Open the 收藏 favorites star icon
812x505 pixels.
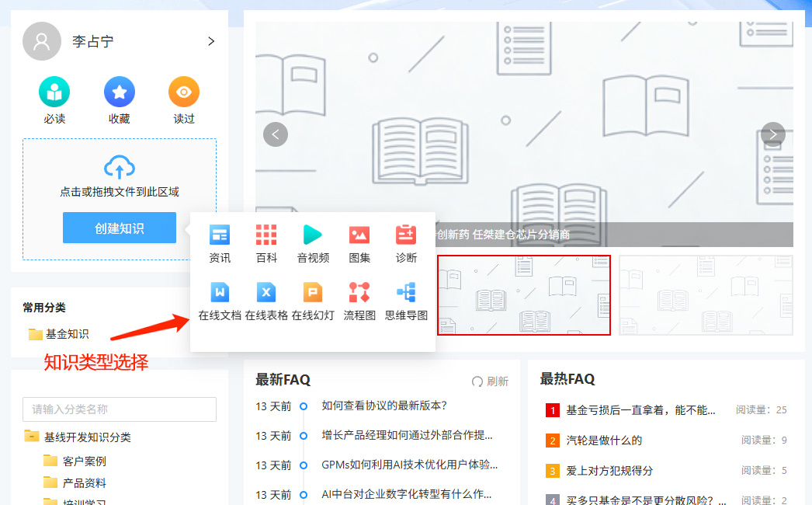[119, 92]
